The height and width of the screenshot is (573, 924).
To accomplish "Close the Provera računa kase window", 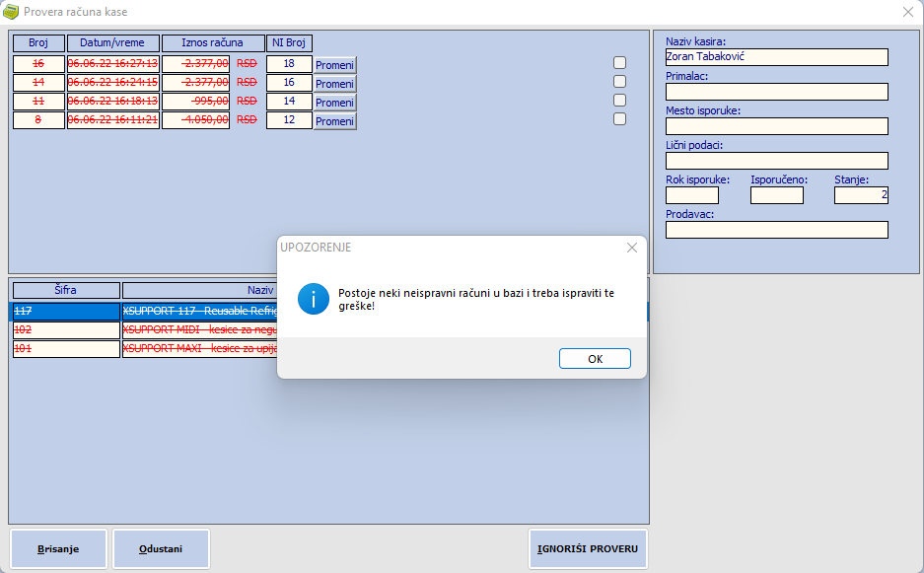I will (x=907, y=12).
